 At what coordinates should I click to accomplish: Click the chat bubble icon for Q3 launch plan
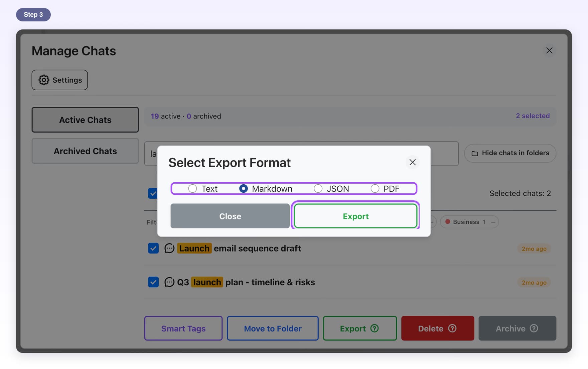[x=169, y=282]
